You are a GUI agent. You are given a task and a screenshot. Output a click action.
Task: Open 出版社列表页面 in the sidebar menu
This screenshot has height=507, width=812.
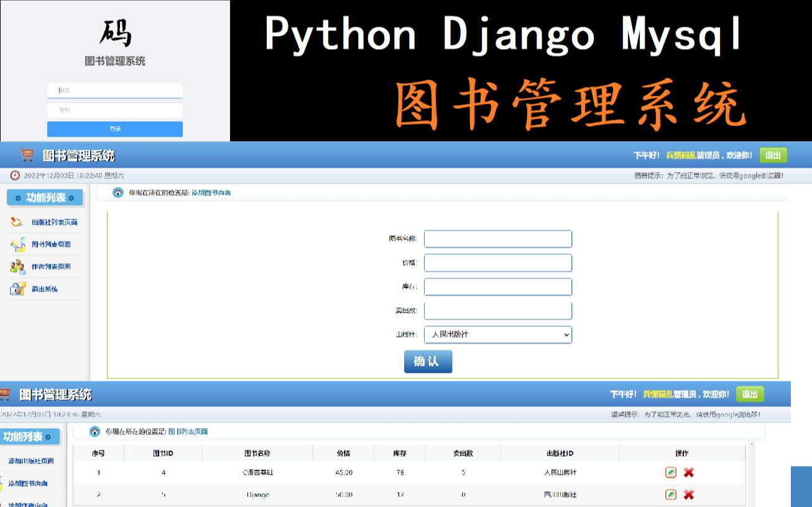pyautogui.click(x=55, y=222)
